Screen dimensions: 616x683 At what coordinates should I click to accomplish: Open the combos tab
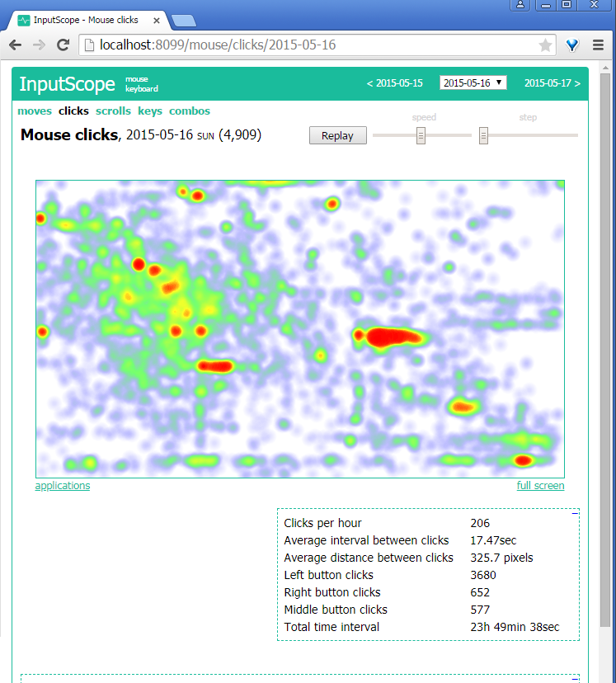click(x=190, y=111)
